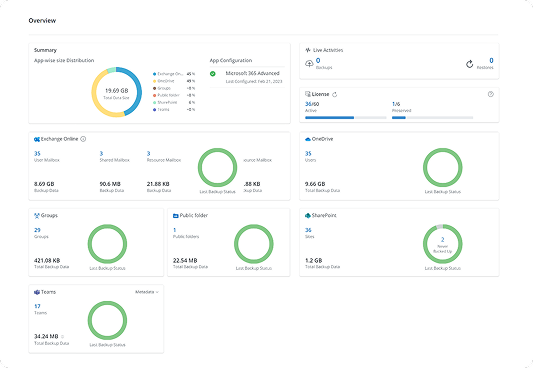
Task: Open the License help question mark
Action: point(491,94)
